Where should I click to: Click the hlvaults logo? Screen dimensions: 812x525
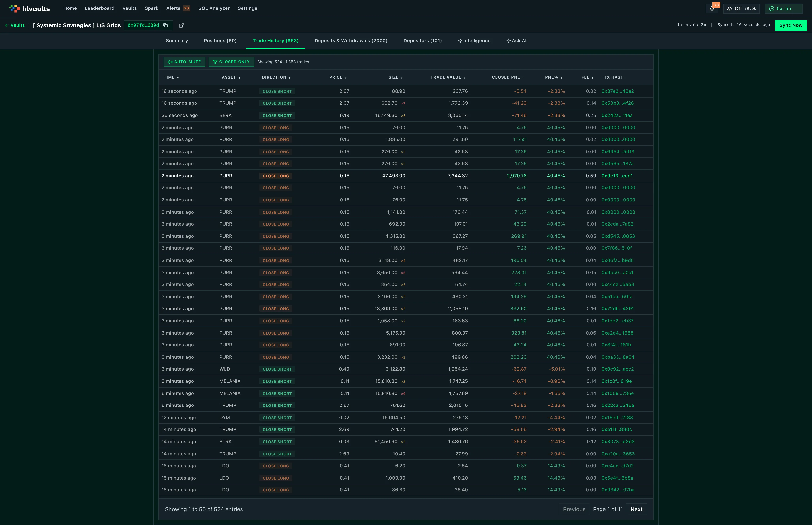[30, 8]
